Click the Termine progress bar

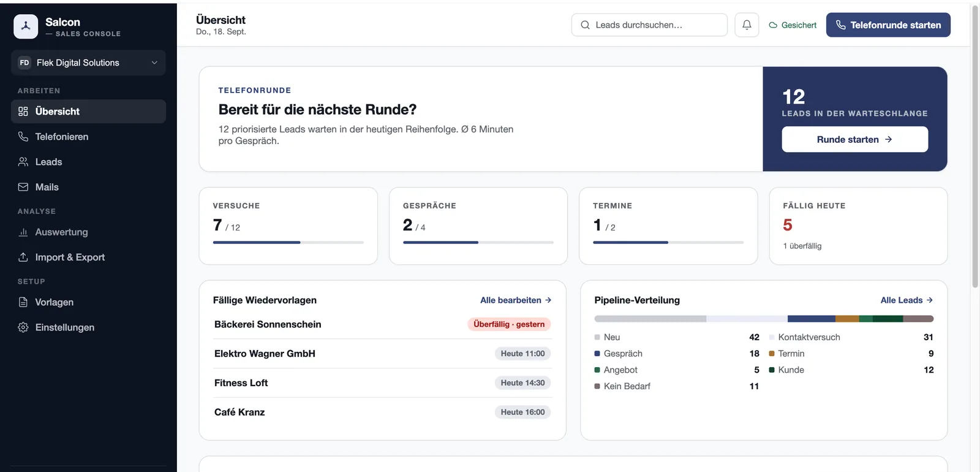pyautogui.click(x=668, y=243)
